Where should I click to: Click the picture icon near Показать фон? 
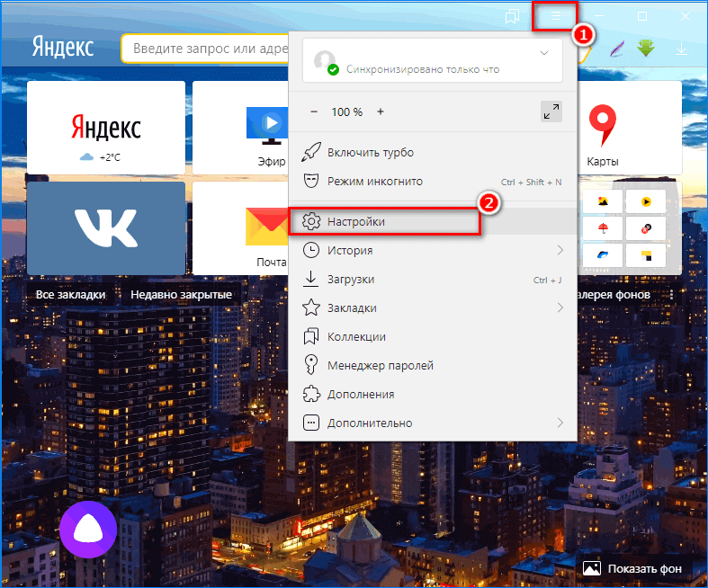coord(592,568)
